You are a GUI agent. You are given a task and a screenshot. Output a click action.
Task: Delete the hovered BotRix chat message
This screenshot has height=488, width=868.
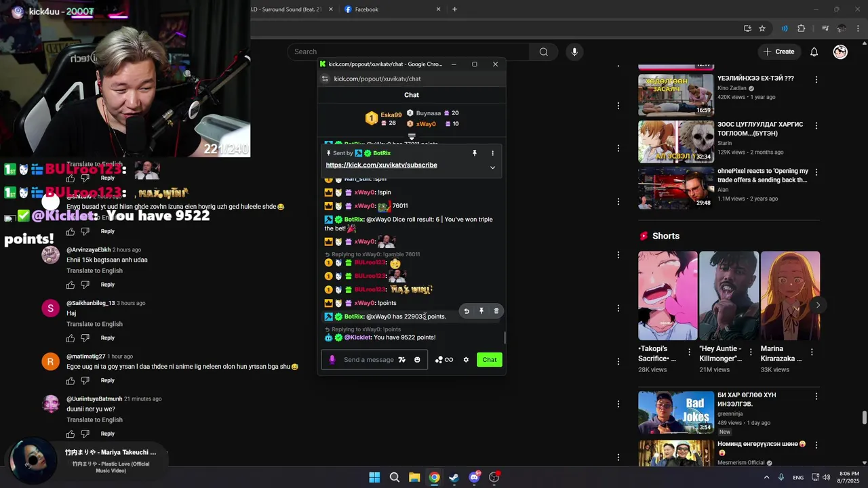(x=496, y=311)
